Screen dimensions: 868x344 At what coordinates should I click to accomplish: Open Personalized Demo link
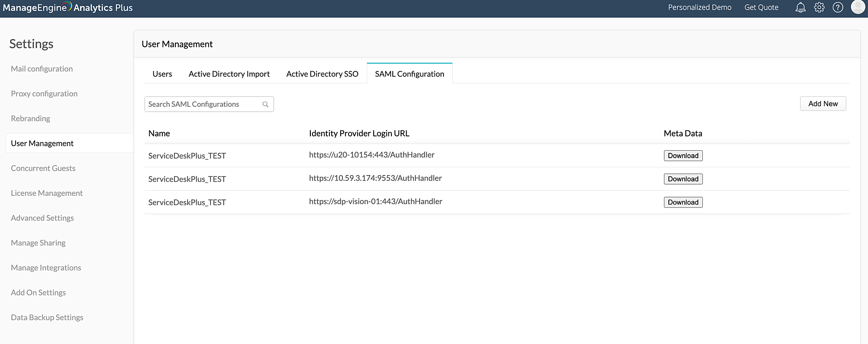(x=699, y=7)
